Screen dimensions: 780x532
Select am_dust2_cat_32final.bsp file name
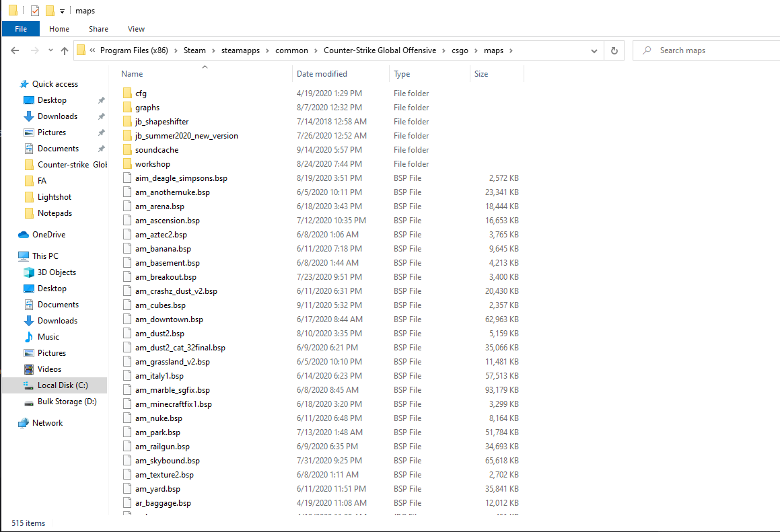(180, 348)
